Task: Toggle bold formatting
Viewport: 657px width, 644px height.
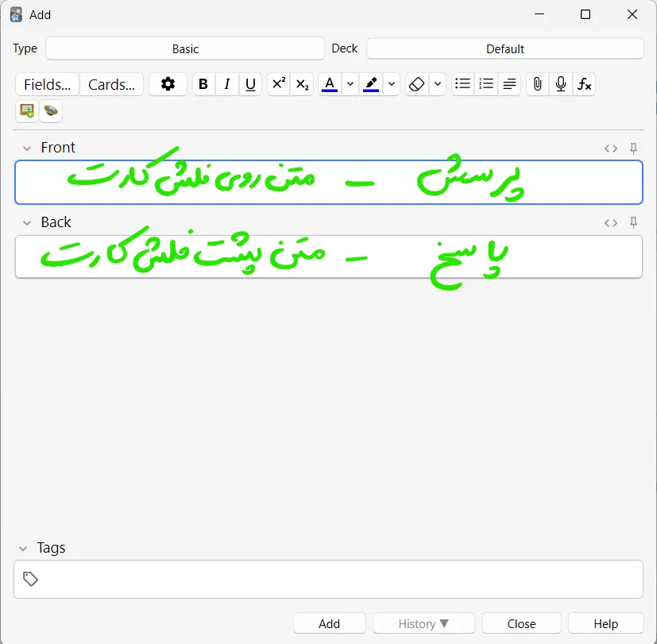Action: (203, 84)
